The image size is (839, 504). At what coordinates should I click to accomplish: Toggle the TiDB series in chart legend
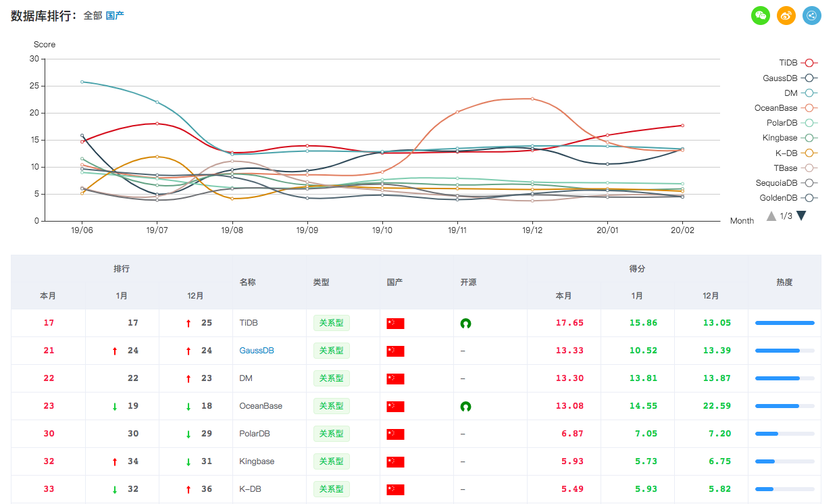(x=798, y=63)
